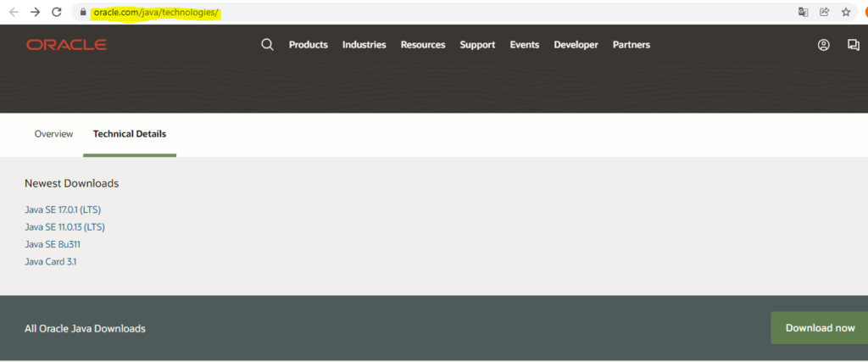
Task: Select the Technical Details tab
Action: (130, 134)
